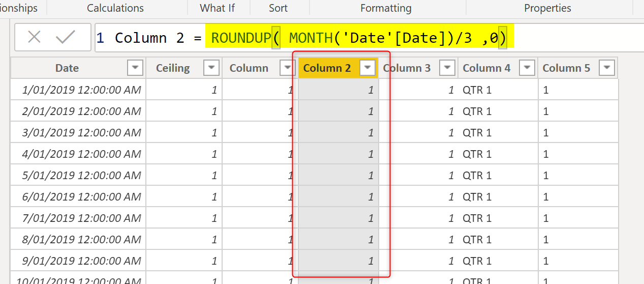The width and height of the screenshot is (644, 284).
Task: Open the Properties ribbon group
Action: click(x=547, y=8)
